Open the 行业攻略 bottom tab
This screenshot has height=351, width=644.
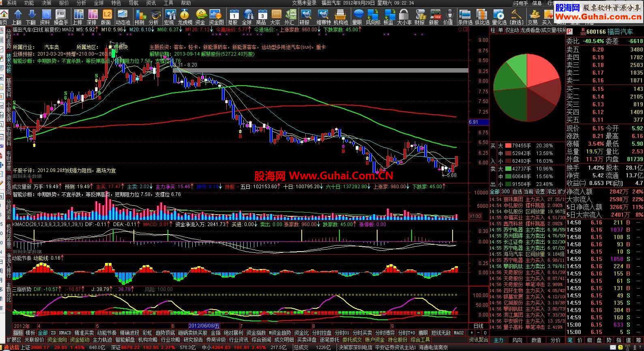click(x=170, y=340)
